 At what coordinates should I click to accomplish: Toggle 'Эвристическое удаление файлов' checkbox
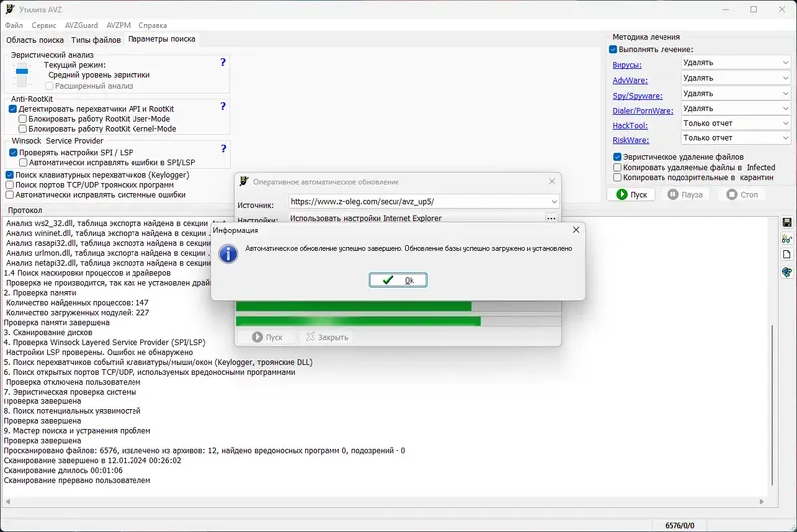coord(617,157)
